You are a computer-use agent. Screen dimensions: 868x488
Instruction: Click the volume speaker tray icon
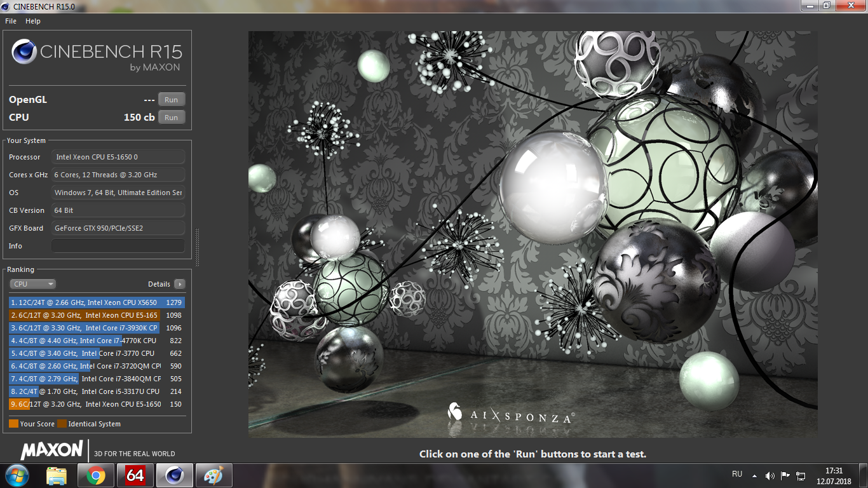(770, 475)
